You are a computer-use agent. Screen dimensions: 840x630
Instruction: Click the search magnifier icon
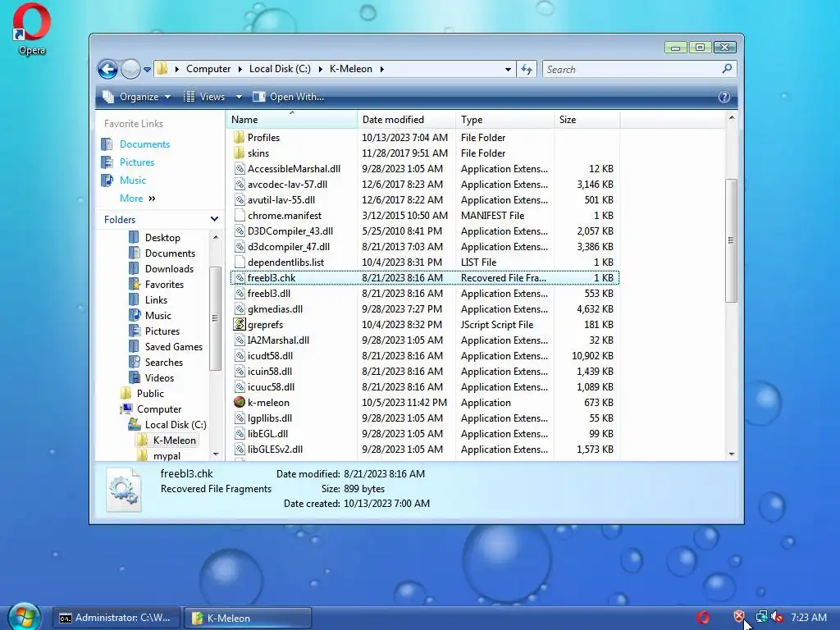(727, 69)
